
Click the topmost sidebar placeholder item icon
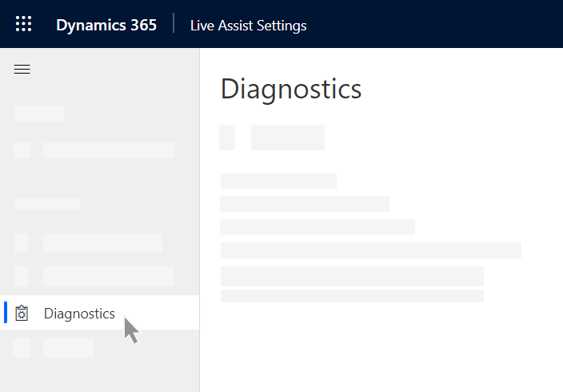(x=22, y=150)
